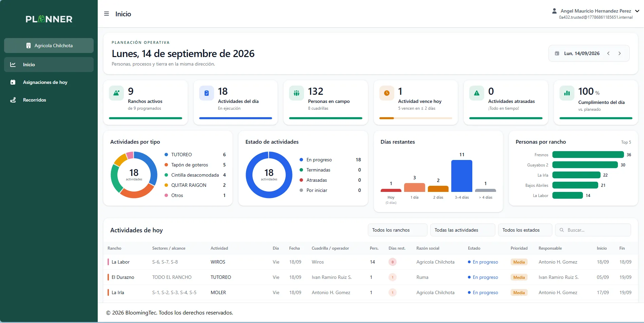Click the Media priority badge in MOLER row
The image size is (644, 323).
pos(519,292)
